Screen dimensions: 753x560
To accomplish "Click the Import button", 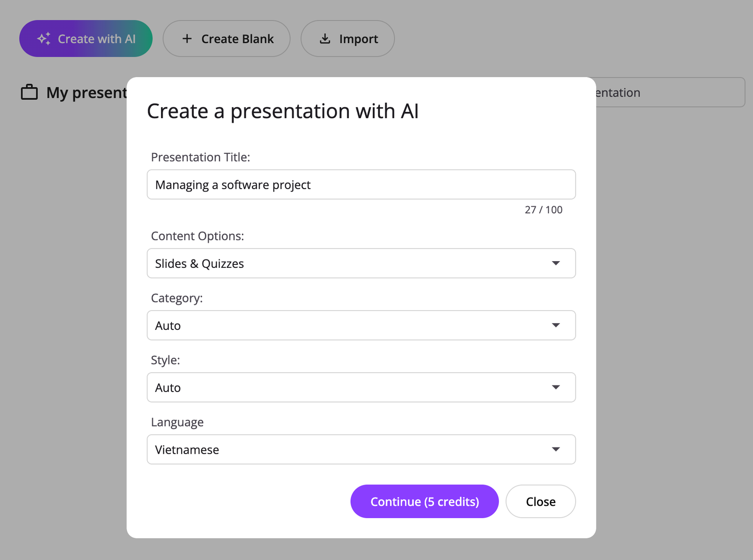I will (347, 39).
